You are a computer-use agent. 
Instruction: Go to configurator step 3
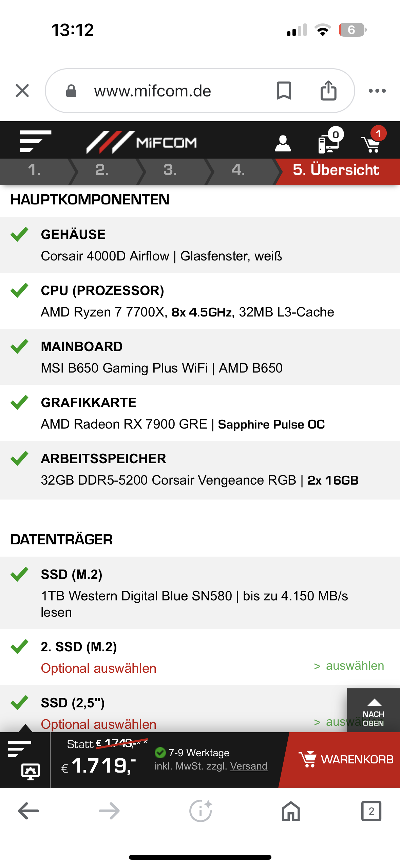pyautogui.click(x=170, y=170)
